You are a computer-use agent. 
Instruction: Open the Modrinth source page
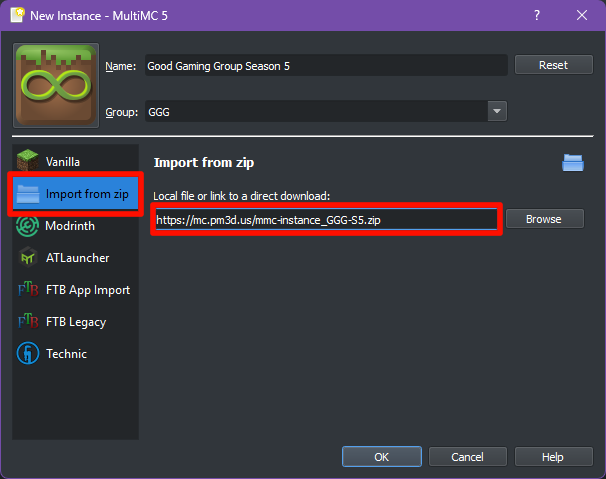tap(29, 226)
